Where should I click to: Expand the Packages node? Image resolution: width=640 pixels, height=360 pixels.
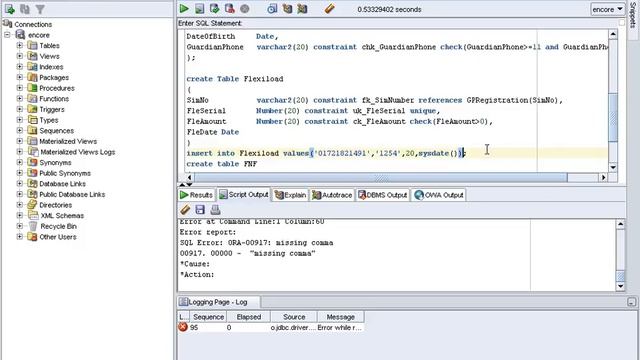20,78
